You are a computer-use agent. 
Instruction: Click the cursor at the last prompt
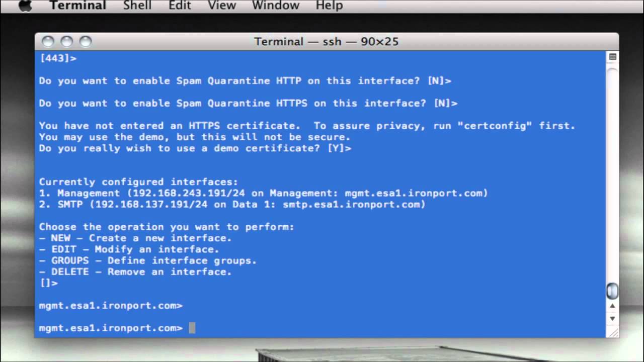click(x=192, y=328)
